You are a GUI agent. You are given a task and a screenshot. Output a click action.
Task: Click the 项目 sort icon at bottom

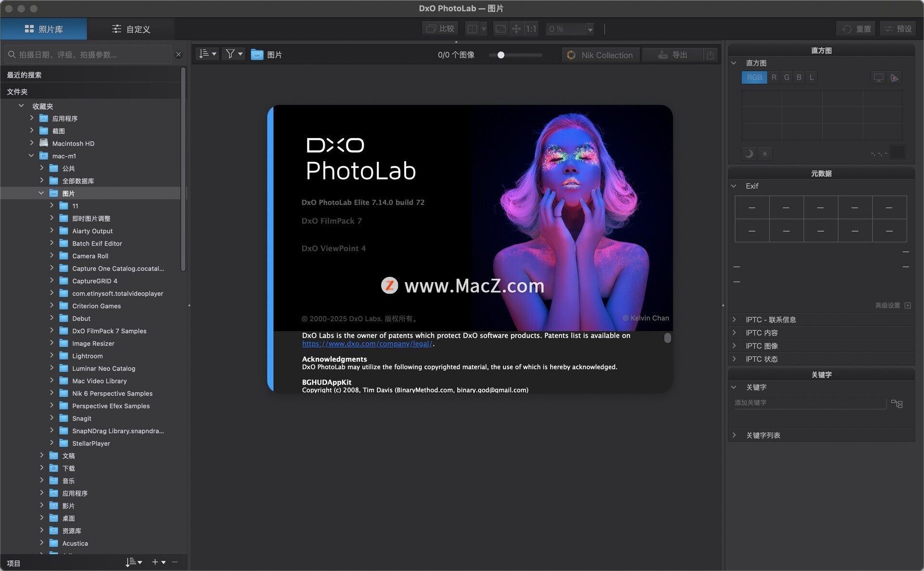[x=134, y=562]
